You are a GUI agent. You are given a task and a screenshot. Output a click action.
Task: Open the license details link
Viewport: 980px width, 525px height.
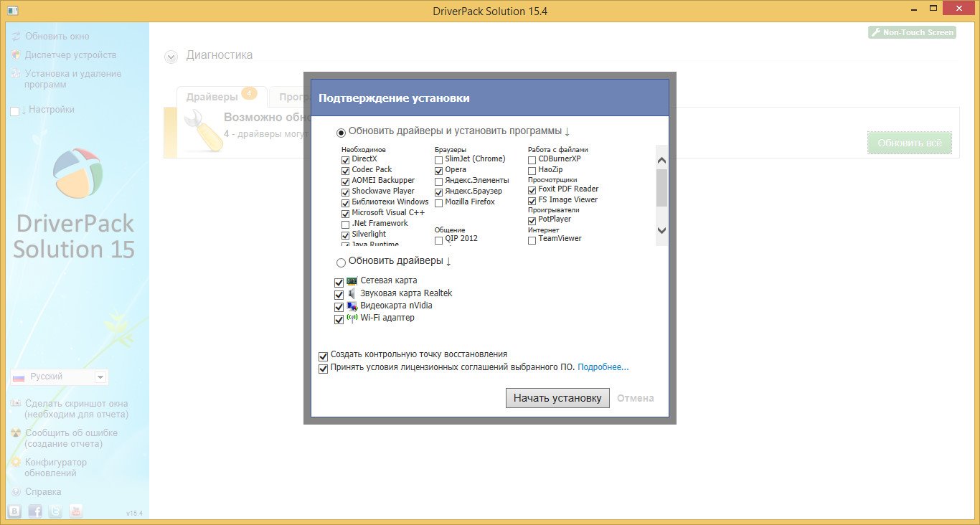click(x=603, y=367)
